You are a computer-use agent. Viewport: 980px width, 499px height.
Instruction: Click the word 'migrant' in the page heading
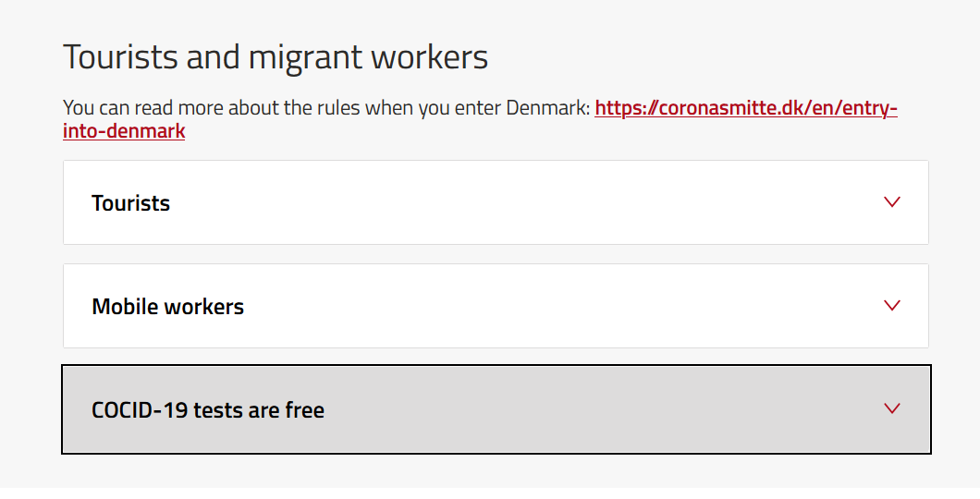coord(305,57)
